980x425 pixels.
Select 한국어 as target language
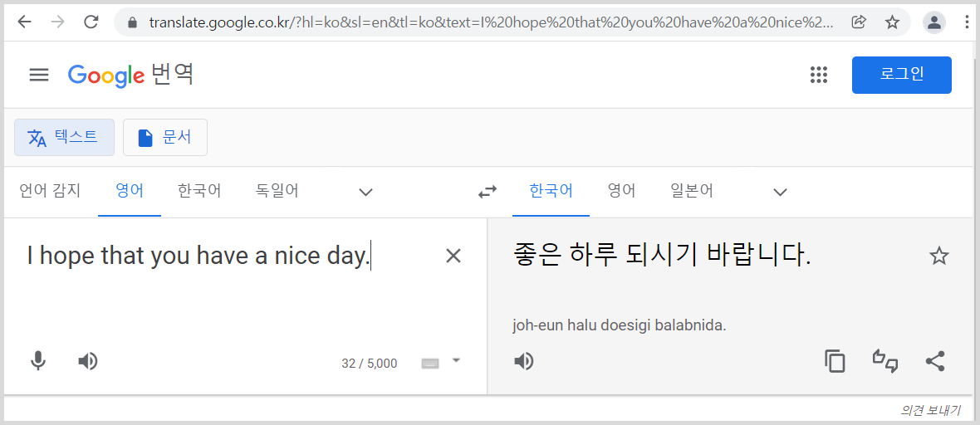(551, 191)
